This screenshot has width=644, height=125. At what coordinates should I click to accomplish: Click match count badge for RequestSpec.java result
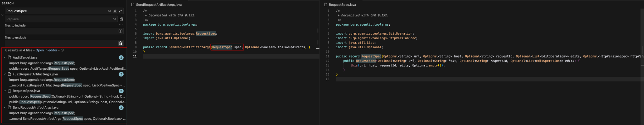coord(121,91)
